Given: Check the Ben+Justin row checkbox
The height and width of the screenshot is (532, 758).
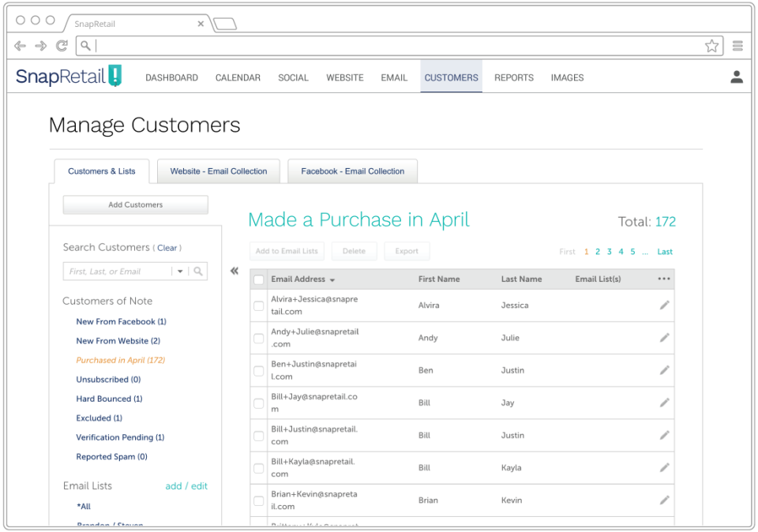Looking at the screenshot, I should tap(259, 370).
